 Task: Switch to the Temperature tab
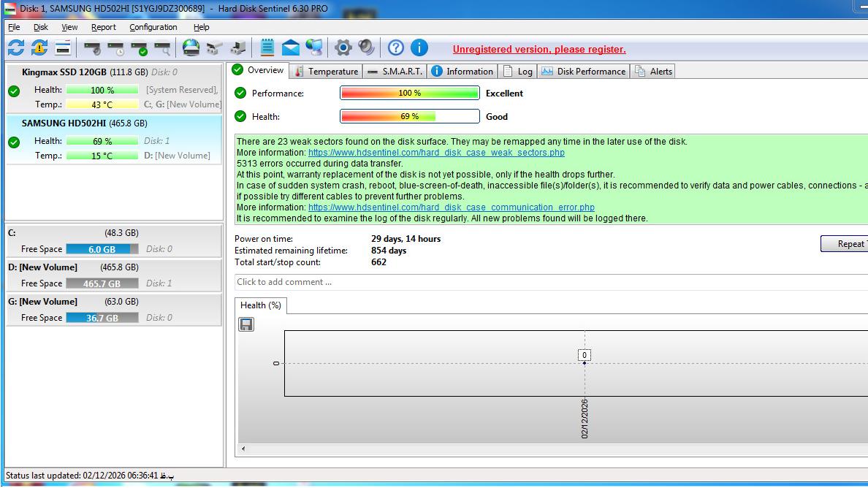coord(326,71)
